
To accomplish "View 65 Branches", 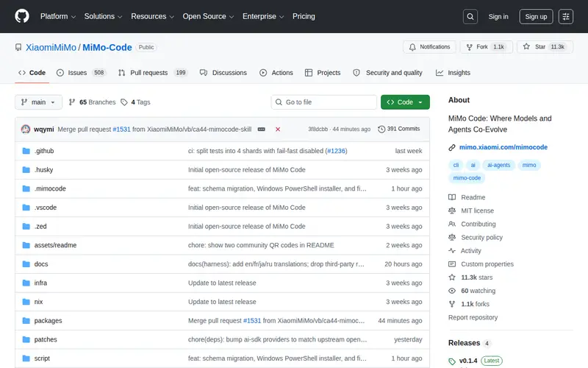I will tap(93, 102).
